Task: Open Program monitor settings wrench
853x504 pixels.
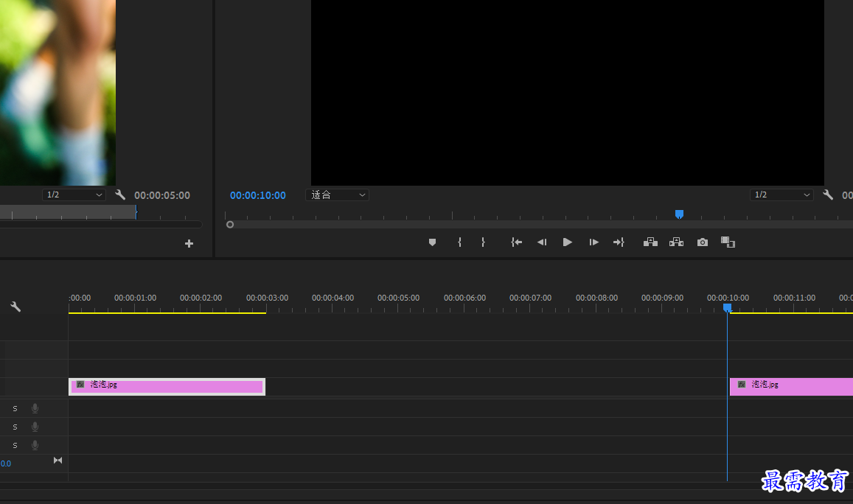Action: 828,195
